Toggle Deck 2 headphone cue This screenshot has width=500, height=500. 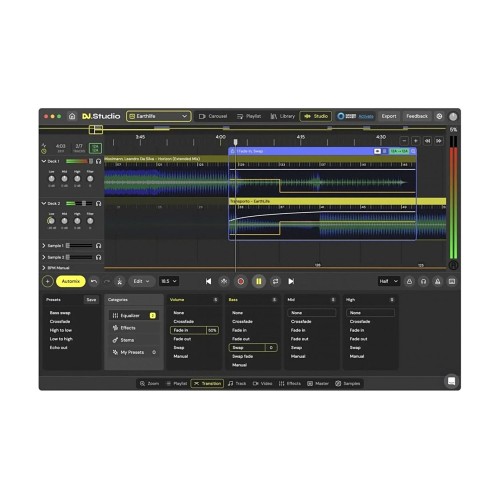point(99,203)
